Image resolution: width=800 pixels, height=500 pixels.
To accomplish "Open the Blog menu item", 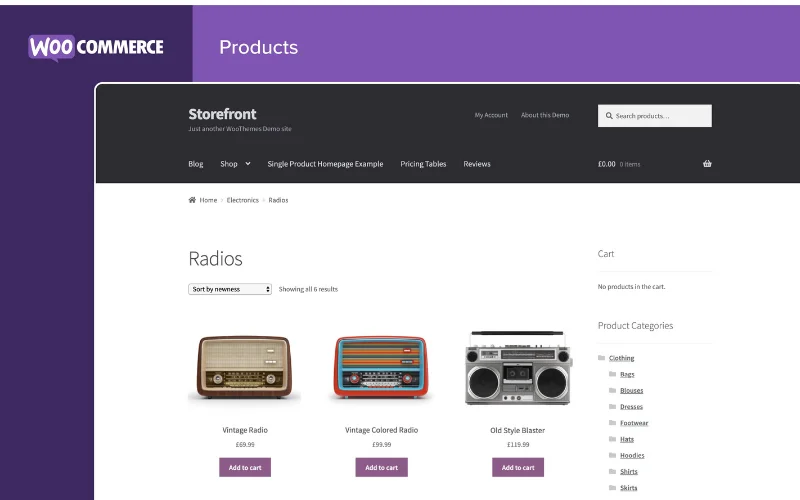I will coord(196,164).
